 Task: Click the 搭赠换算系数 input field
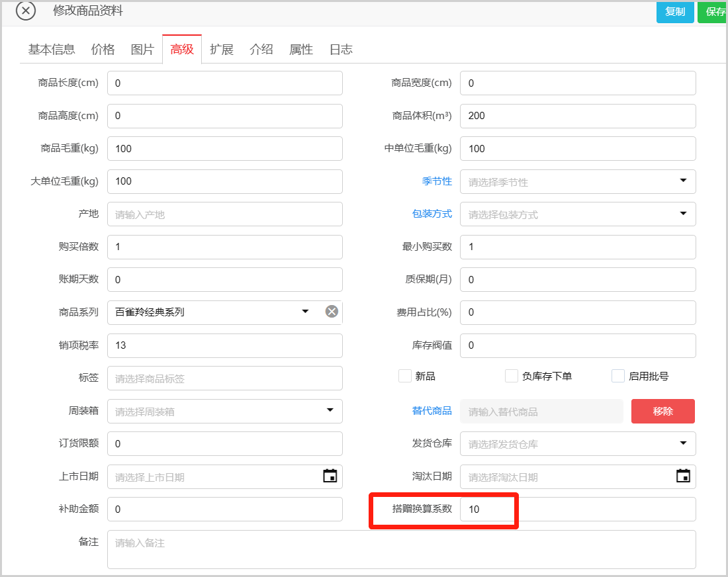pyautogui.click(x=577, y=509)
